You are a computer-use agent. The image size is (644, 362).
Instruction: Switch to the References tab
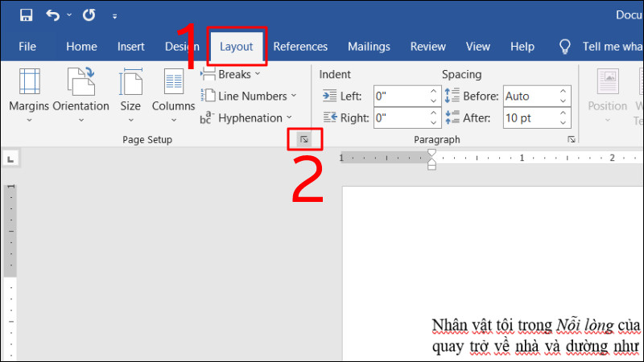(300, 47)
